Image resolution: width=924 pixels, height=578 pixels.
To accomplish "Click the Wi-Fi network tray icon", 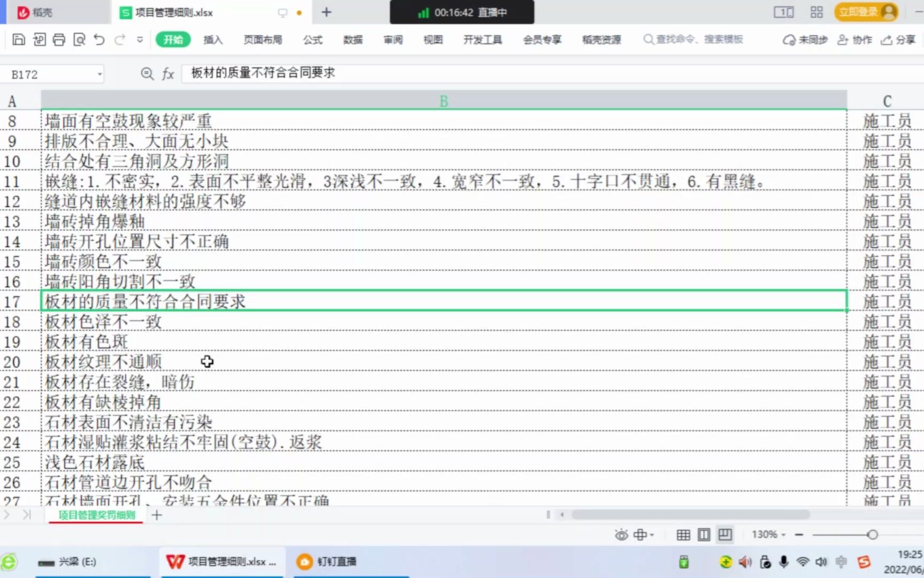I will [803, 561].
